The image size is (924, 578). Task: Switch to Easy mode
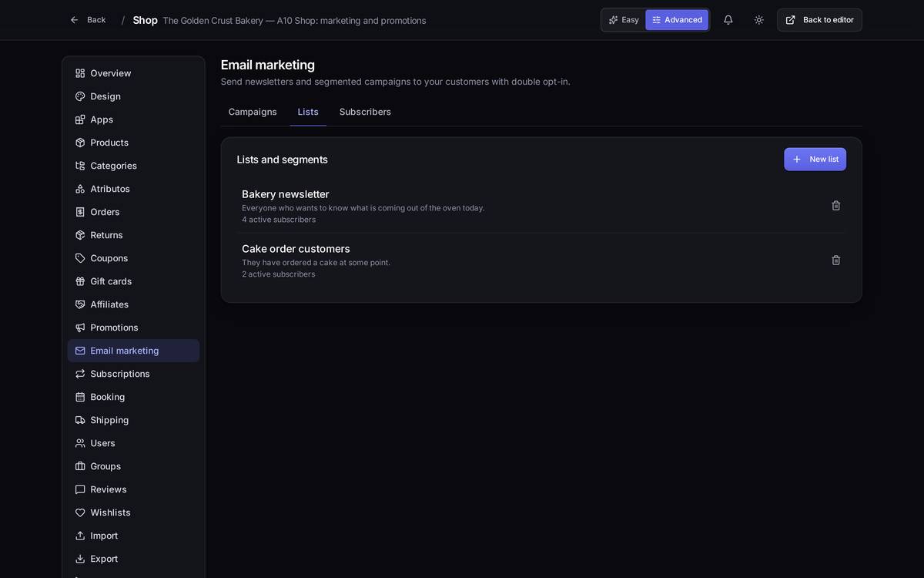624,20
